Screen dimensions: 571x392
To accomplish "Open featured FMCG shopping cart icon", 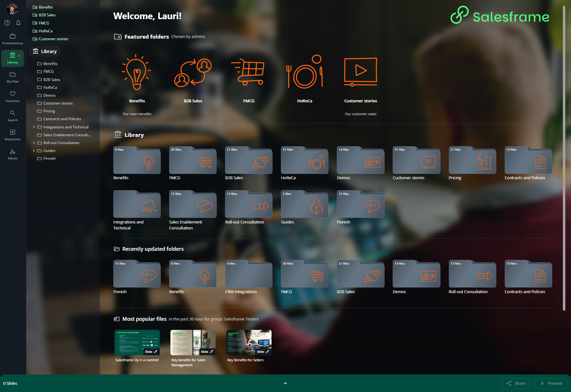I will coord(248,72).
